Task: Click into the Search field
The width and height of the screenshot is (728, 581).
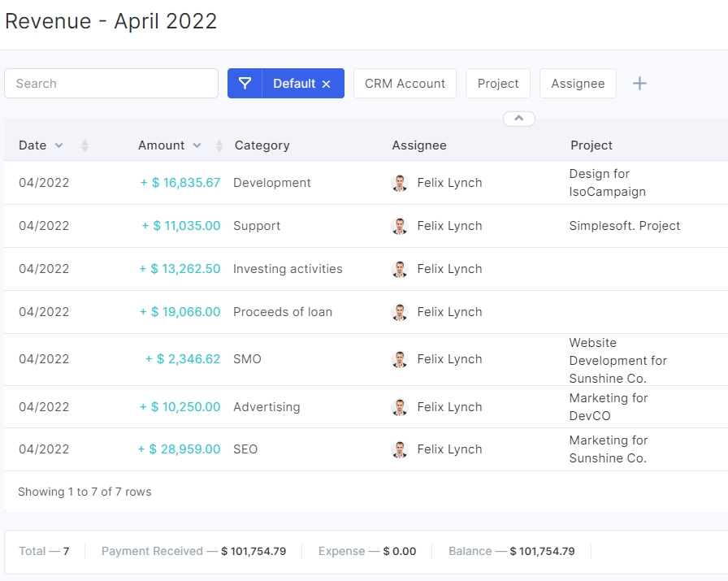Action: [111, 84]
